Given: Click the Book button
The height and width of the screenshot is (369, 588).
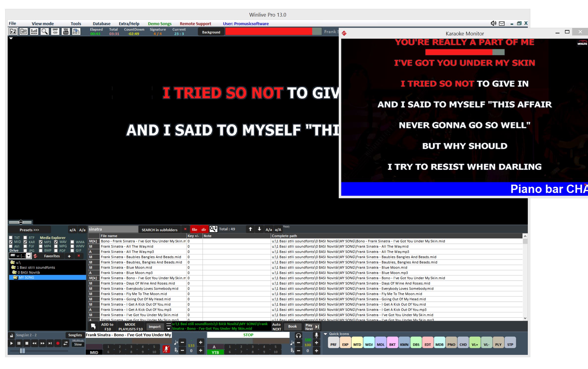Looking at the screenshot, I should [x=292, y=326].
